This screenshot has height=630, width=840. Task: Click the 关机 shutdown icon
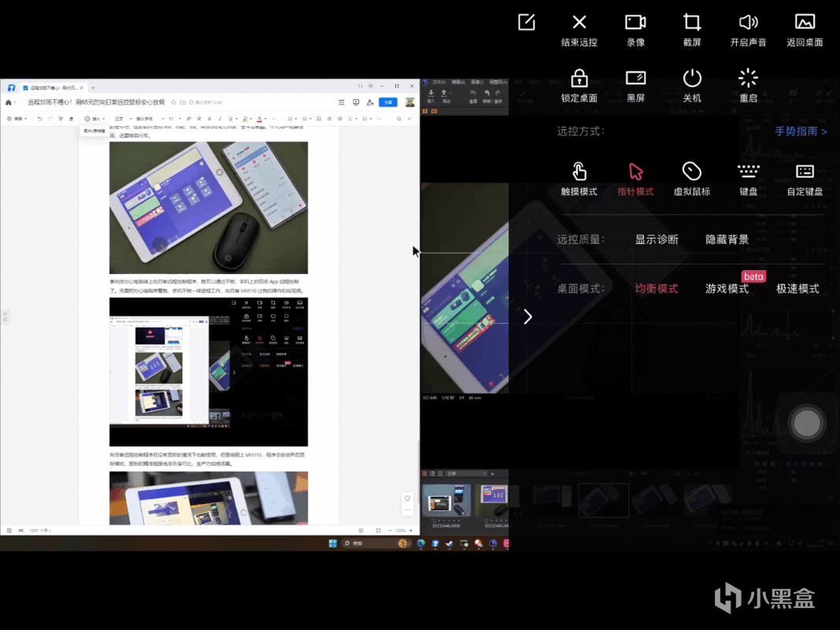[692, 86]
